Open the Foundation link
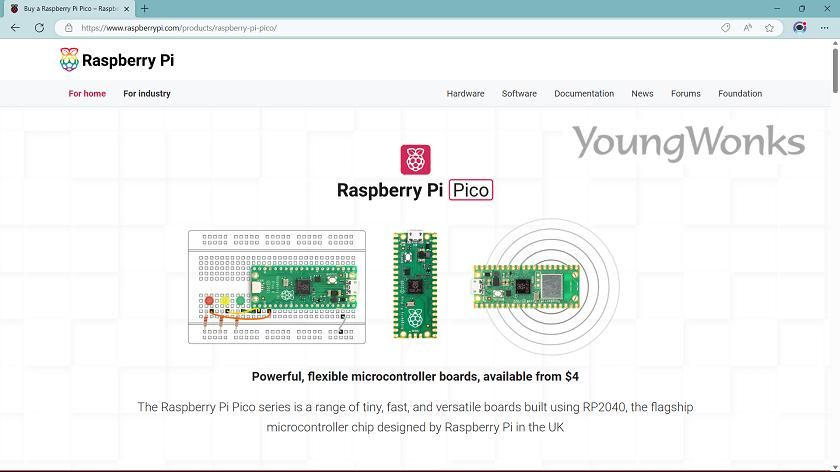840x472 pixels. 740,93
